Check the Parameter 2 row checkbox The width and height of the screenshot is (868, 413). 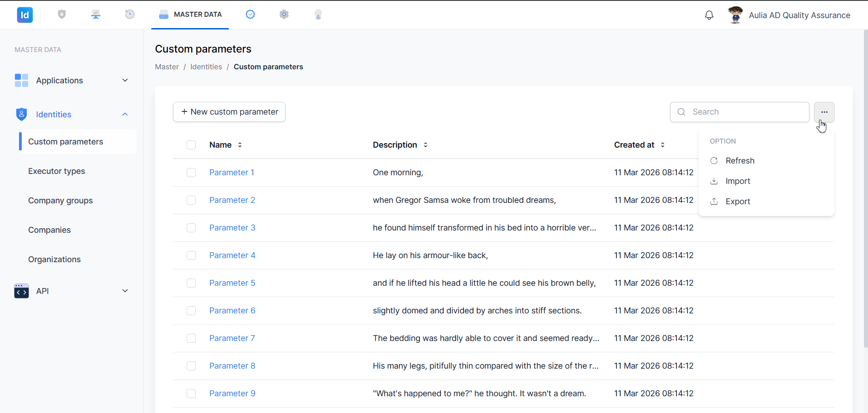191,200
